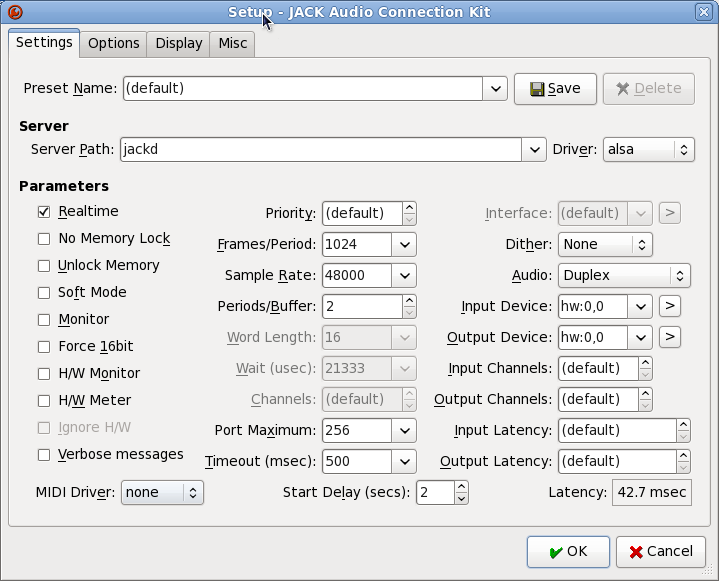Cancel the Setup dialog
Screen dimensions: 719x581
[x=661, y=552]
